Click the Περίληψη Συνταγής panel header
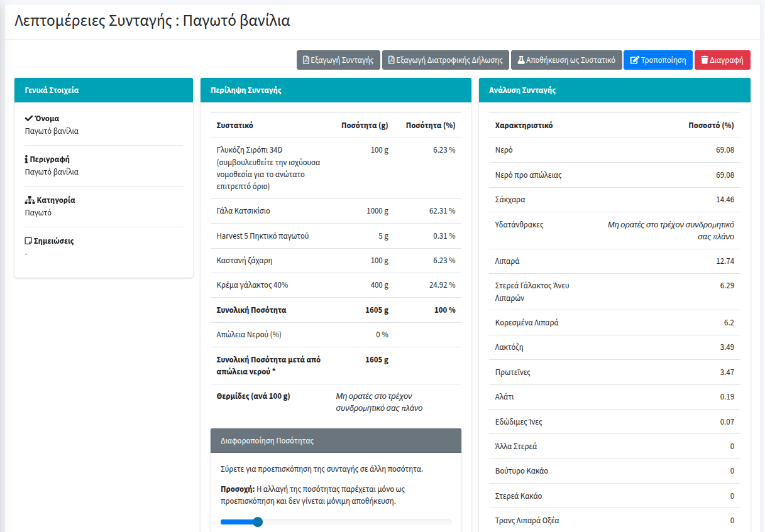 pos(336,90)
